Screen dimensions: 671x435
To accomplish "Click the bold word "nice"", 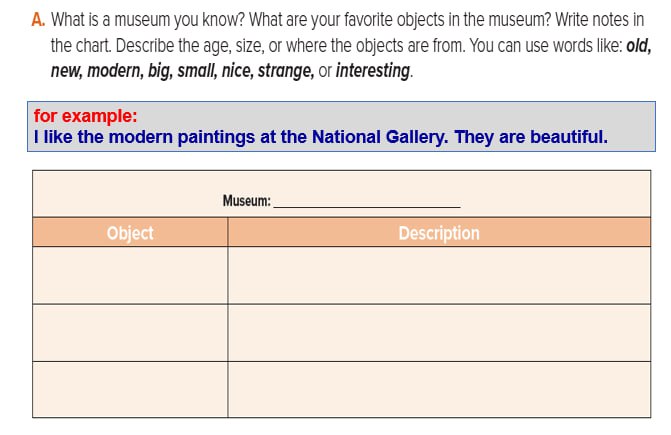I will point(241,71).
